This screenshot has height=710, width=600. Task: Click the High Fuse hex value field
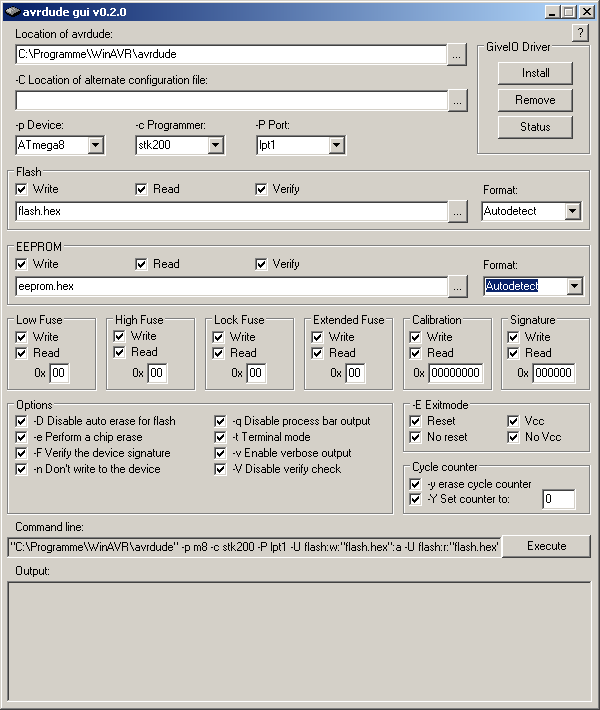click(157, 373)
